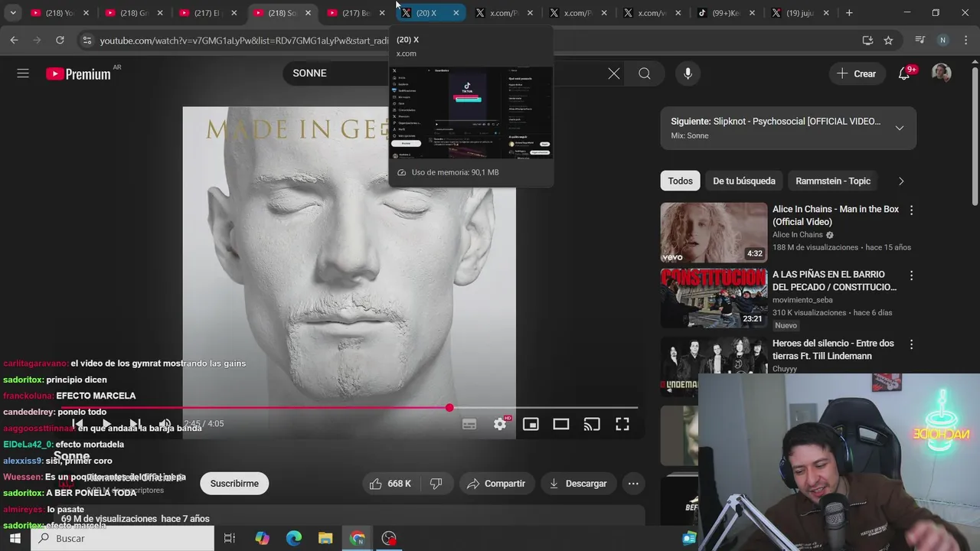The width and height of the screenshot is (980, 551).
Task: Open the Alice In Chains channel link
Action: click(797, 235)
